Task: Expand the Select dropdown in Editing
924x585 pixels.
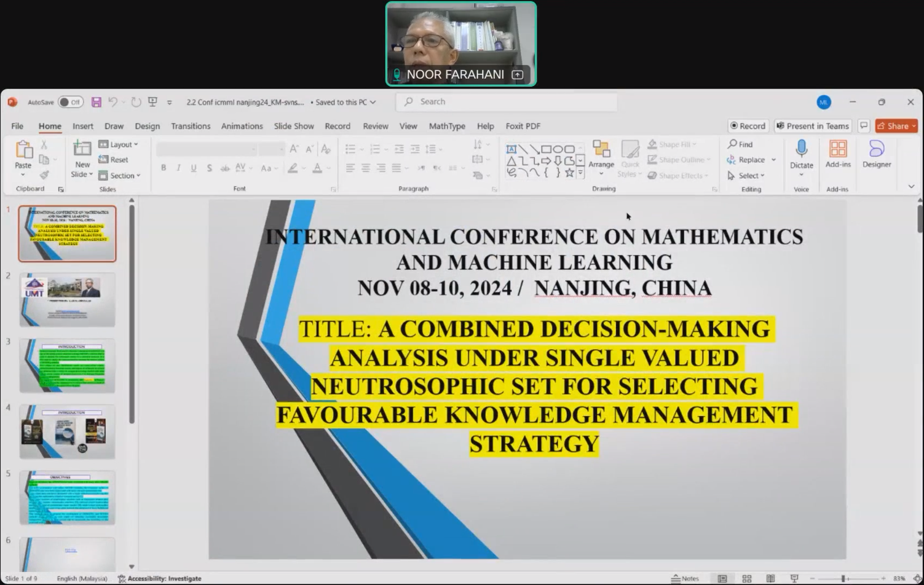Action: click(x=746, y=176)
